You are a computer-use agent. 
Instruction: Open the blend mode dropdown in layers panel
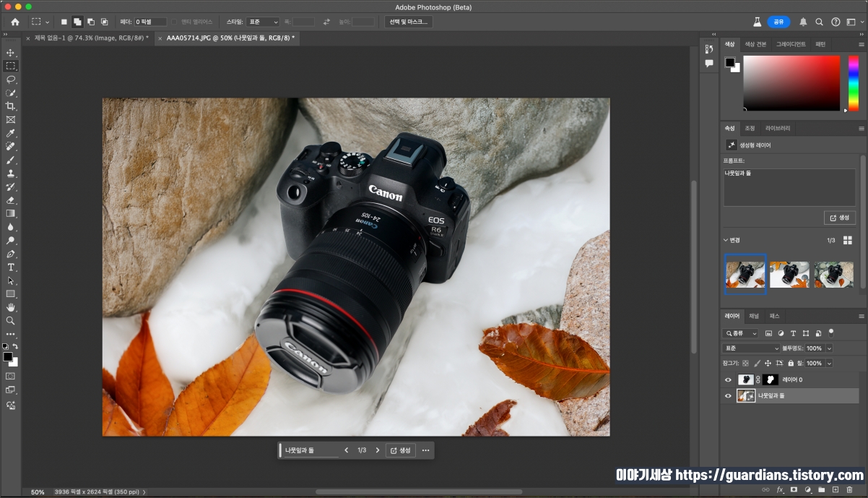(x=752, y=348)
